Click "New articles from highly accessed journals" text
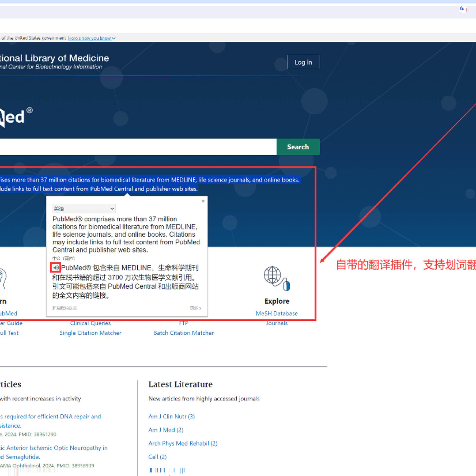476x476 pixels. tap(204, 399)
